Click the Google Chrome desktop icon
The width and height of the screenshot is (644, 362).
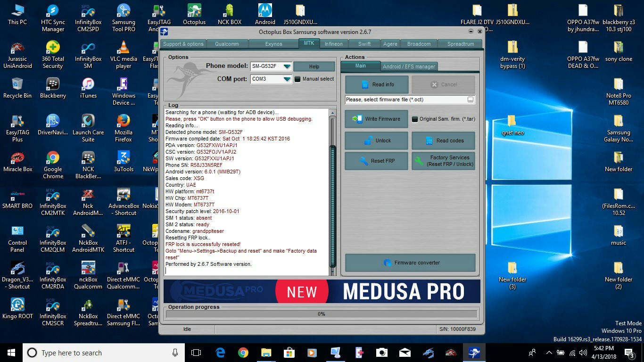[x=53, y=165]
